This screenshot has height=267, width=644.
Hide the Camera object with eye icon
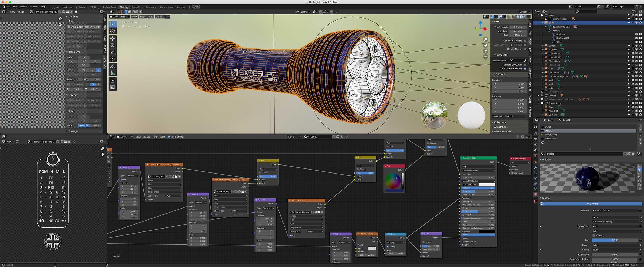[633, 115]
